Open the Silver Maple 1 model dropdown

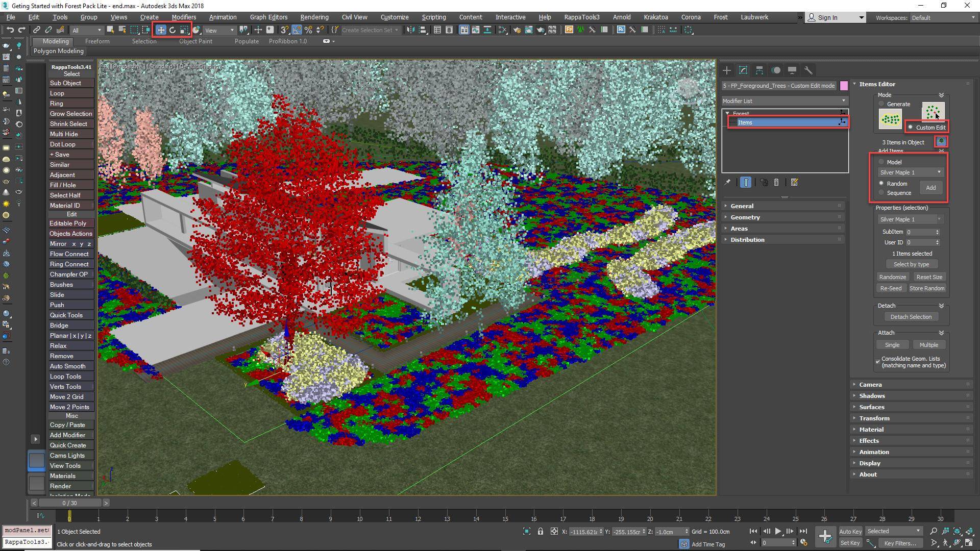pyautogui.click(x=911, y=172)
